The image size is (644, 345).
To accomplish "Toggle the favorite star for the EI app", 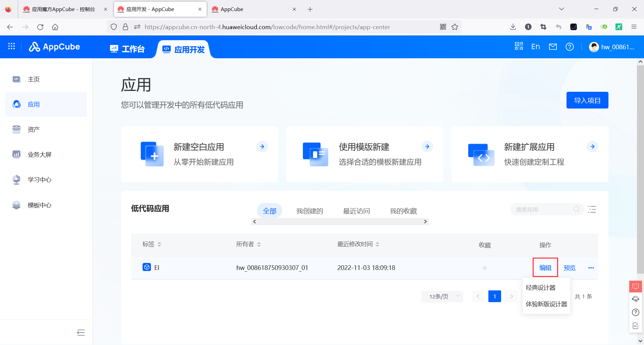I will pos(484,268).
